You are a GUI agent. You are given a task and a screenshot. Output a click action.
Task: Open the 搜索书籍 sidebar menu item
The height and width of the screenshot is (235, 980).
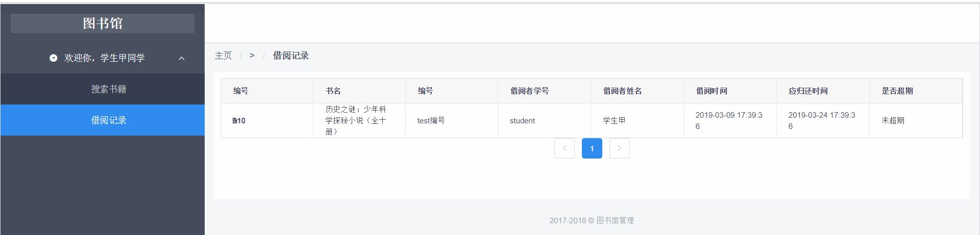[108, 89]
